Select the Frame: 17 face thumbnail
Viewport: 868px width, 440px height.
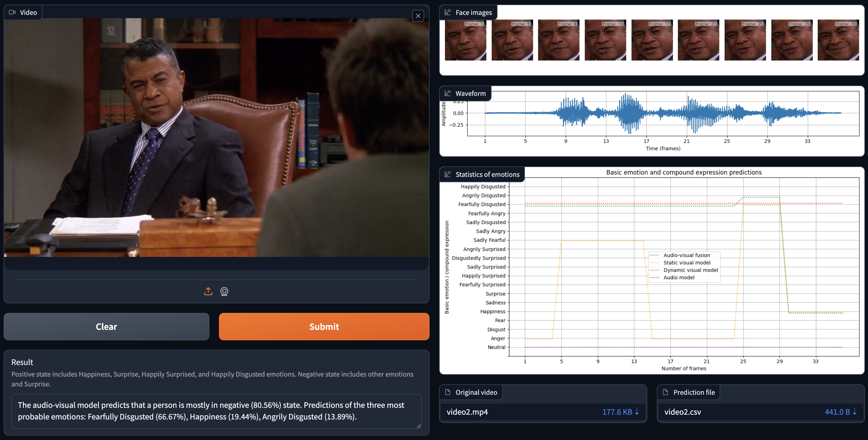pyautogui.click(x=652, y=40)
